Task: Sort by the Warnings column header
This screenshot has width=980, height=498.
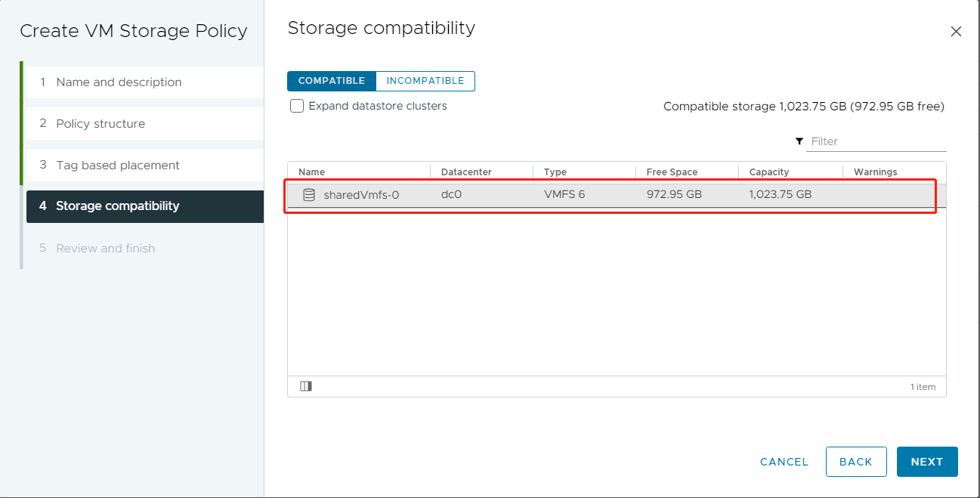Action: tap(876, 172)
